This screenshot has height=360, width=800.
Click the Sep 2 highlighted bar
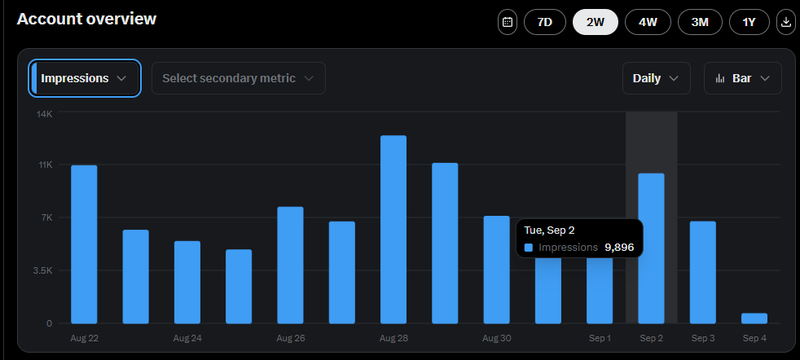tap(651, 248)
